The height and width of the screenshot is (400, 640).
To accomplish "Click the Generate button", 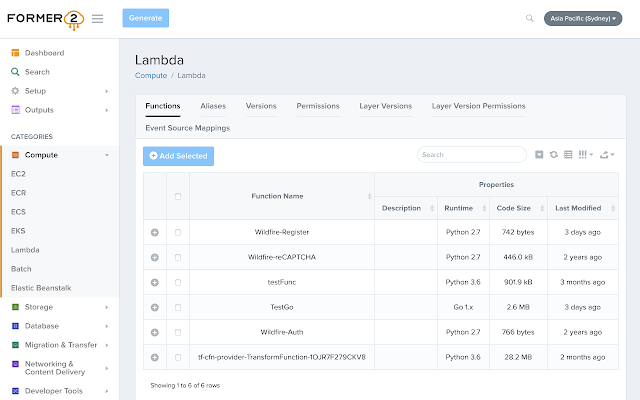I will point(146,18).
